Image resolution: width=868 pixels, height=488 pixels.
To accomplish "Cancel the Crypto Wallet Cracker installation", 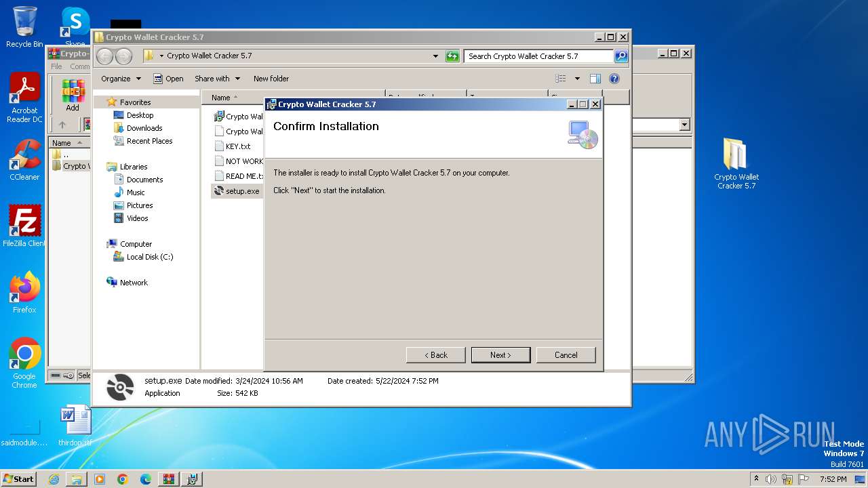I will point(566,355).
